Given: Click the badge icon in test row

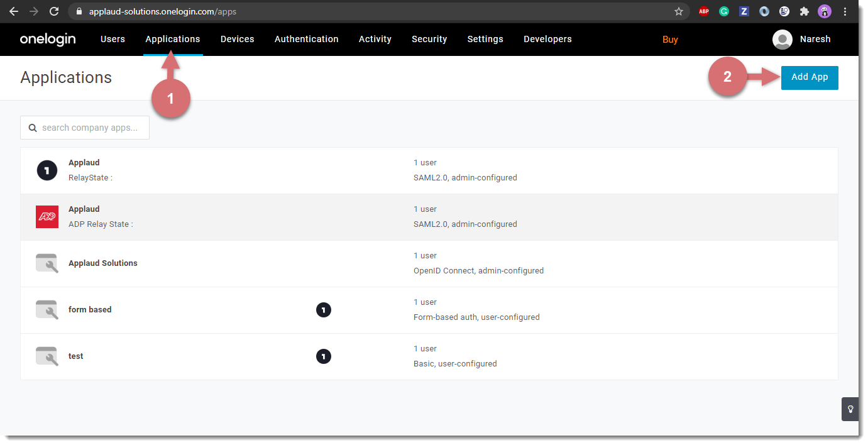Looking at the screenshot, I should click(324, 356).
